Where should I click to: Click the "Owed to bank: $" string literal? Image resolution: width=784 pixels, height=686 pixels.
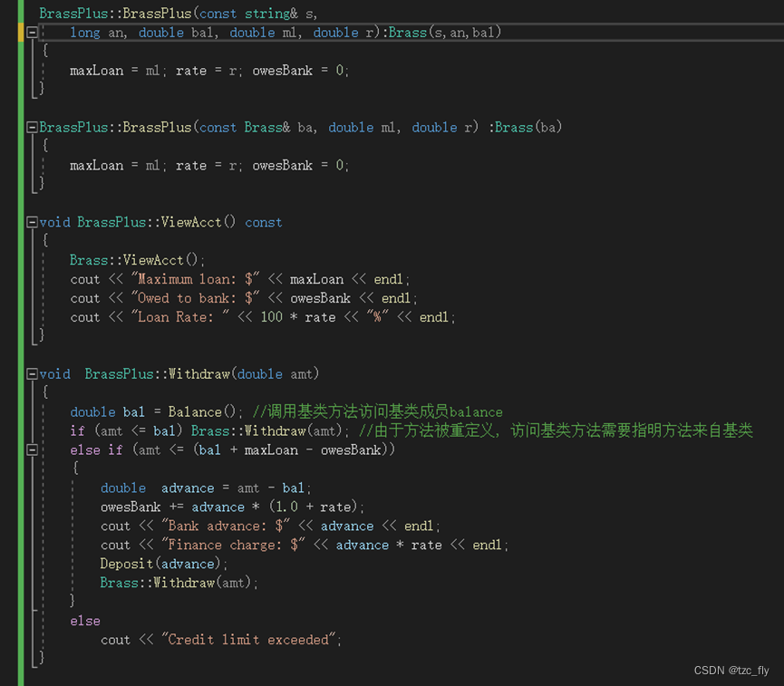pos(195,298)
